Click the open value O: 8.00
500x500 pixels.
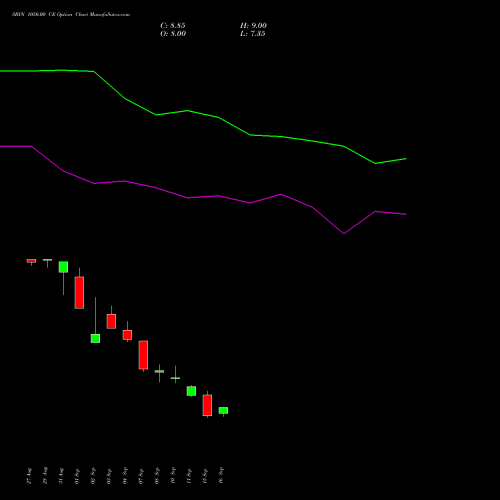coord(173,34)
